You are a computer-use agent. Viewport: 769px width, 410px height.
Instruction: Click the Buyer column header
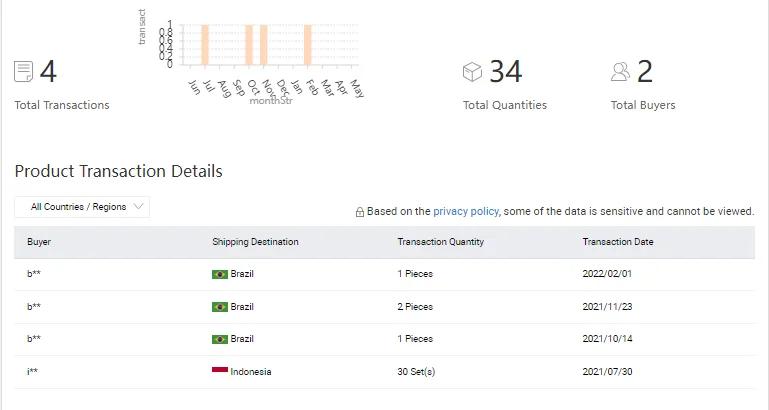pyautogui.click(x=39, y=242)
